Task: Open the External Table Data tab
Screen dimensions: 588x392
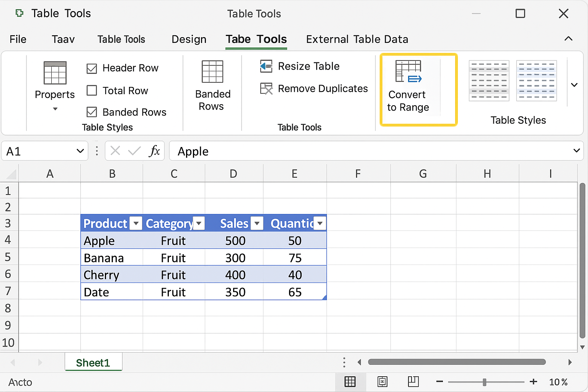Action: [357, 39]
